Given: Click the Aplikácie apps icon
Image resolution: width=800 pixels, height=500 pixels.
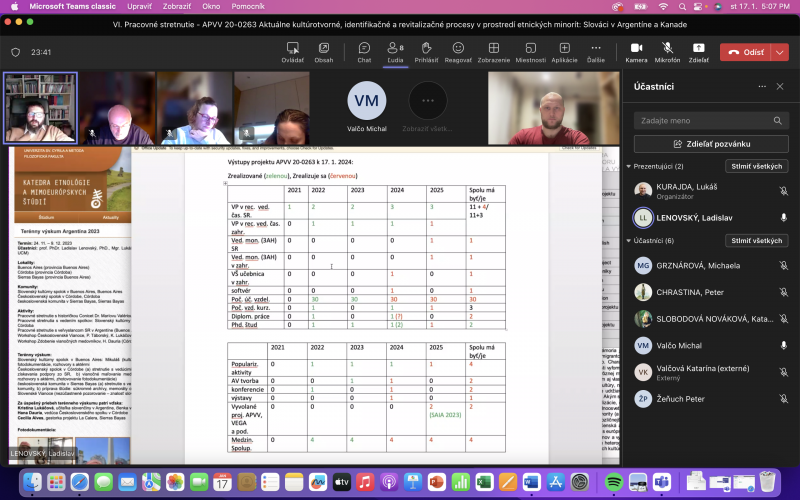Looking at the screenshot, I should [564, 49].
